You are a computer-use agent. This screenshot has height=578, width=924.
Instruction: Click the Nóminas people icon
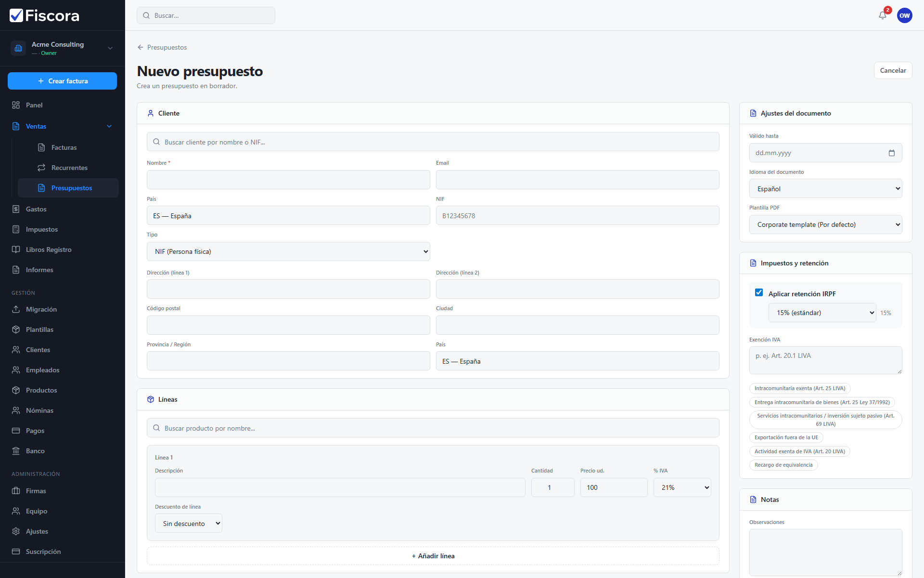tap(16, 410)
